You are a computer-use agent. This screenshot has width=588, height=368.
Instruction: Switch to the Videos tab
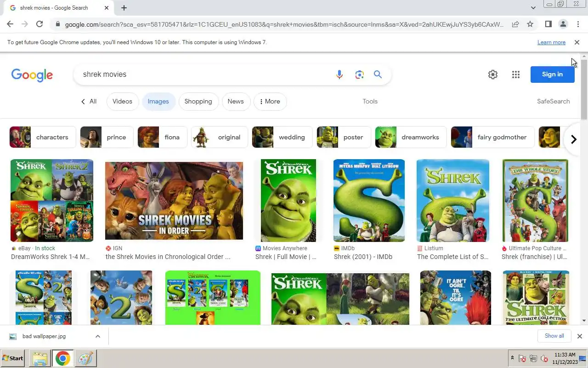[122, 102]
